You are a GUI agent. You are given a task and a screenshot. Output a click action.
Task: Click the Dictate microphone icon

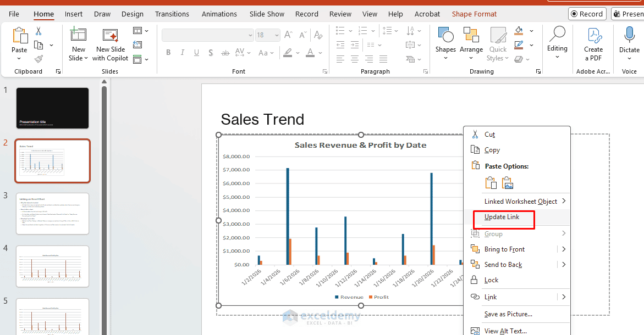pos(629,35)
